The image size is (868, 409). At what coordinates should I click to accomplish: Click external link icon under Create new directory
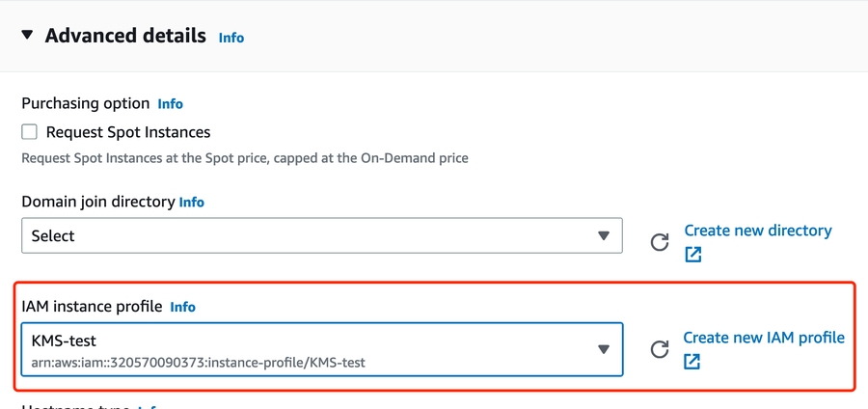pos(693,255)
